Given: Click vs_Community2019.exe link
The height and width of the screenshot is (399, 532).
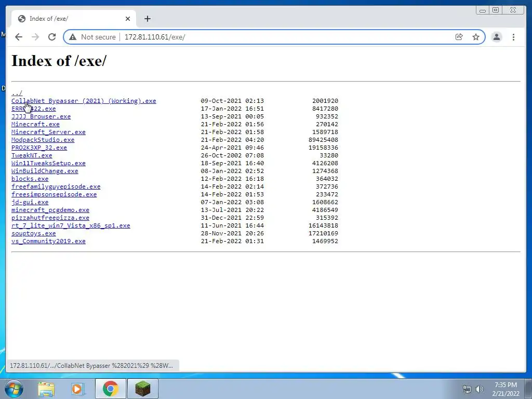Looking at the screenshot, I should point(48,241).
